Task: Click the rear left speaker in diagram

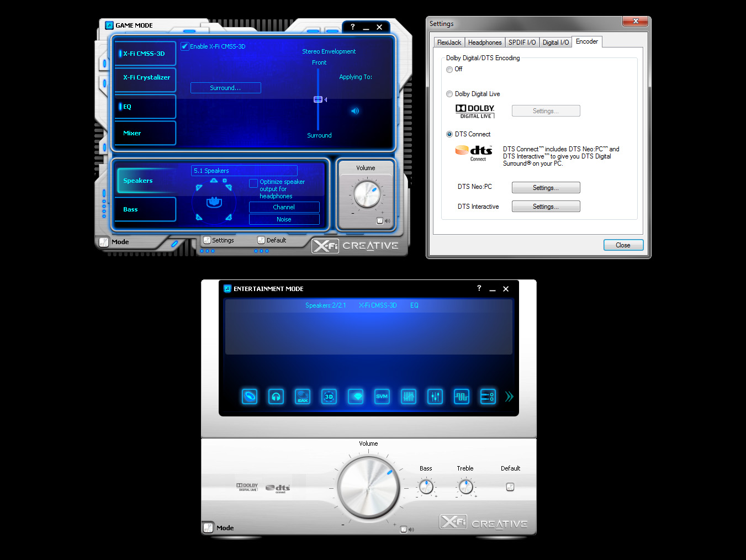Action: click(x=199, y=217)
